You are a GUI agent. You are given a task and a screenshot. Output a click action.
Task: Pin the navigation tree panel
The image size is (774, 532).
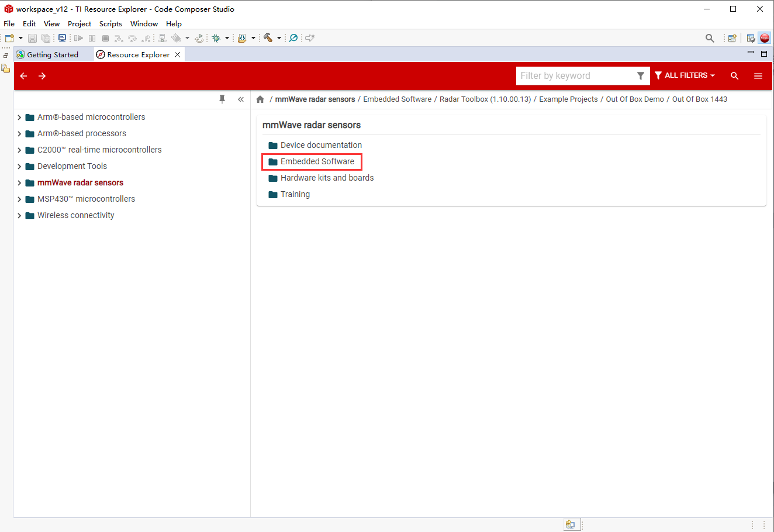[x=222, y=99]
